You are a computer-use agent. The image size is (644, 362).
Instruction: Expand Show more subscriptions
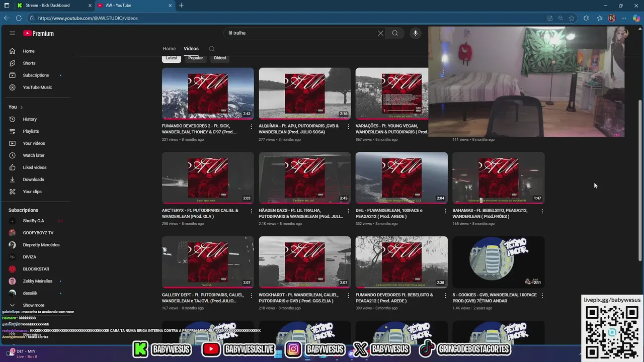pos(33,305)
